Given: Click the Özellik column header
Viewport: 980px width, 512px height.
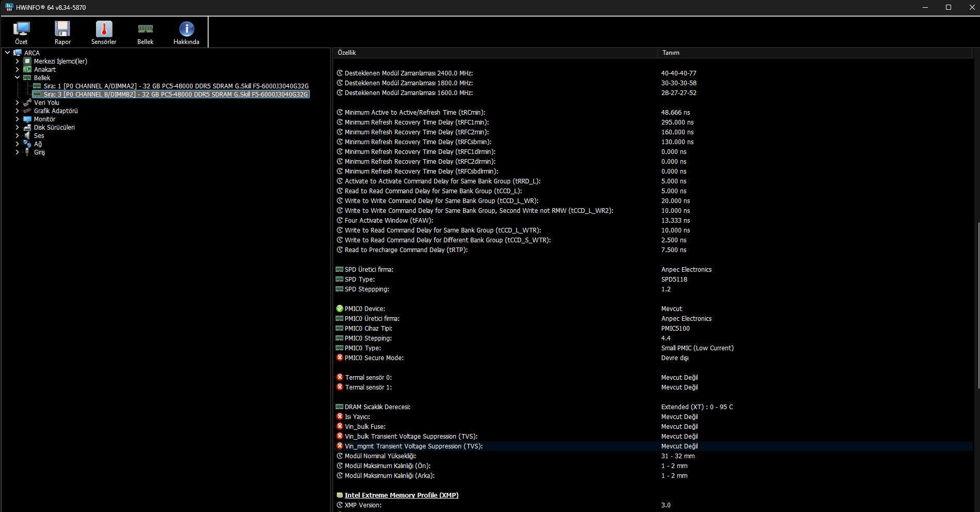Looking at the screenshot, I should click(x=495, y=53).
